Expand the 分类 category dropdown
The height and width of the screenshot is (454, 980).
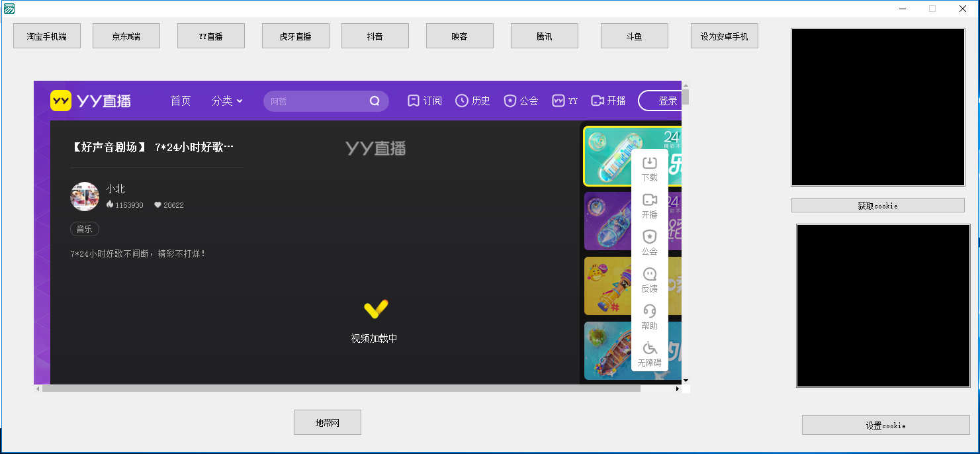(227, 101)
